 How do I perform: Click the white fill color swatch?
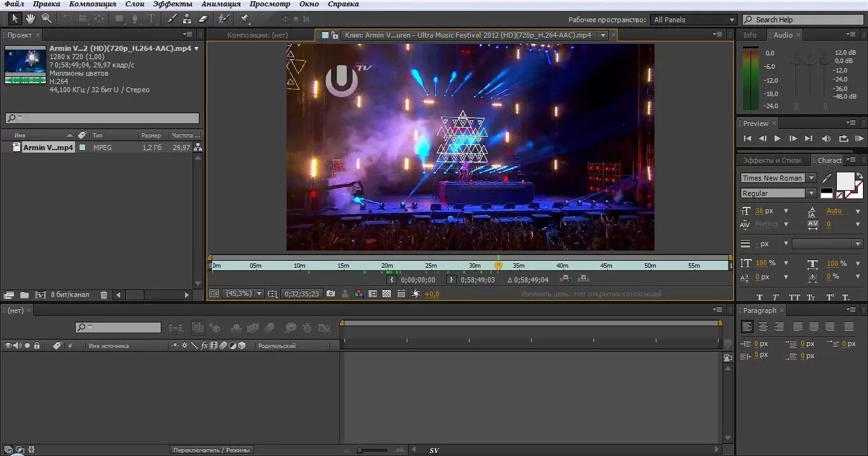(845, 181)
